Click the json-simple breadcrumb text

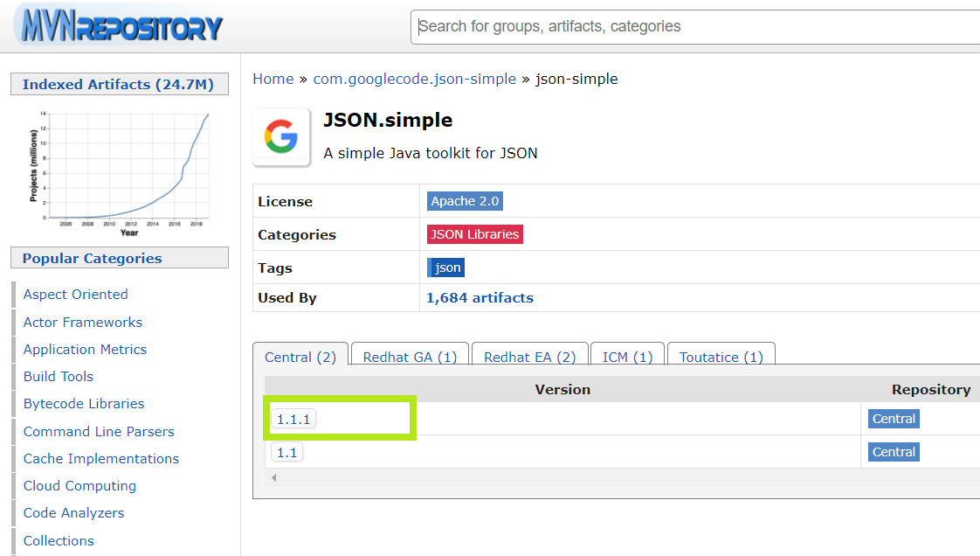[x=576, y=79]
